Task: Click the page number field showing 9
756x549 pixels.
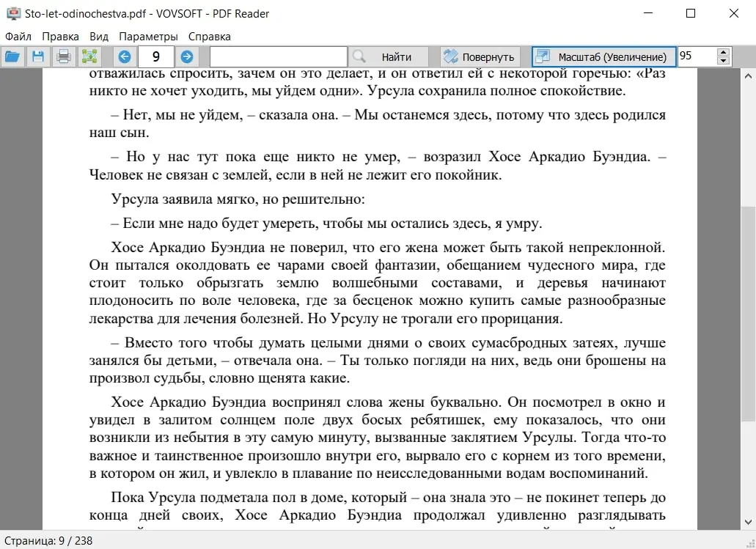Action: click(155, 57)
